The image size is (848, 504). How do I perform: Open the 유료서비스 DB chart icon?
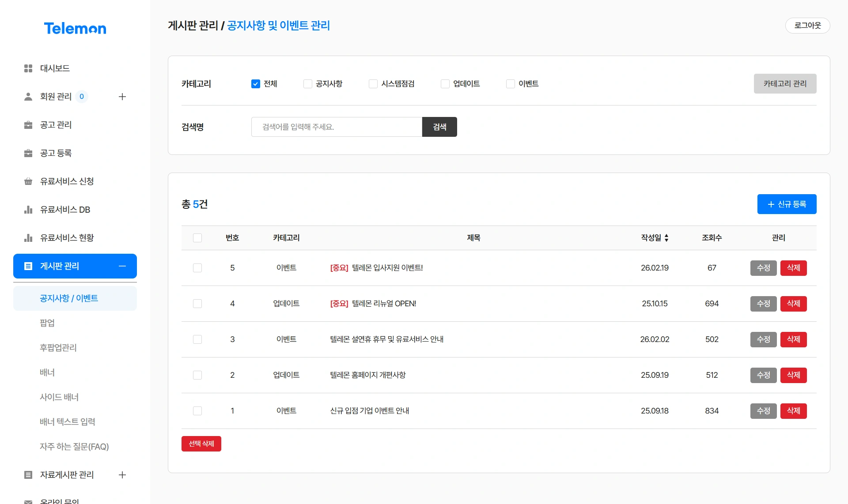28,210
